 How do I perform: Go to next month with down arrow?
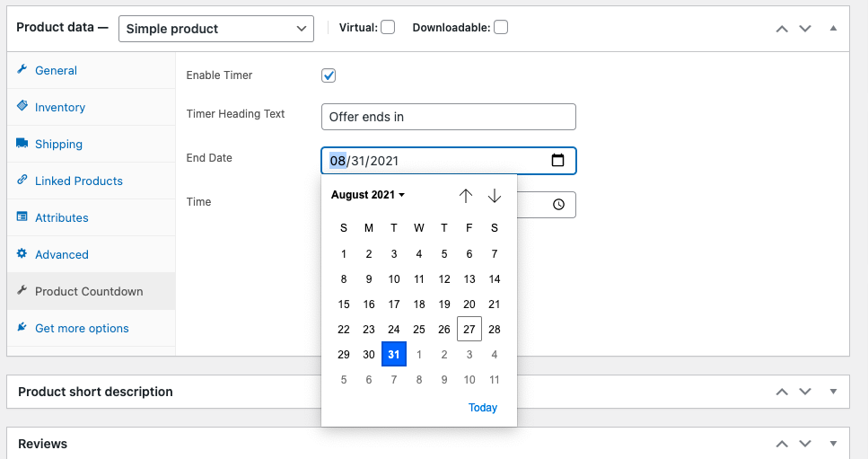495,196
